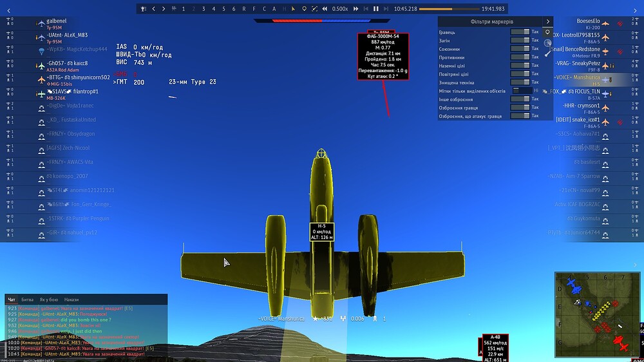644x362 pixels.
Task: Select player kaicc8 flying A32A Röd Adam
Action: click(x=67, y=63)
